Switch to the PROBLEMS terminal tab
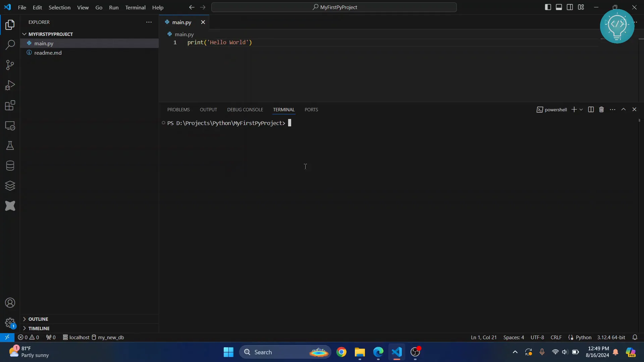Viewport: 644px width, 362px height. (x=178, y=110)
